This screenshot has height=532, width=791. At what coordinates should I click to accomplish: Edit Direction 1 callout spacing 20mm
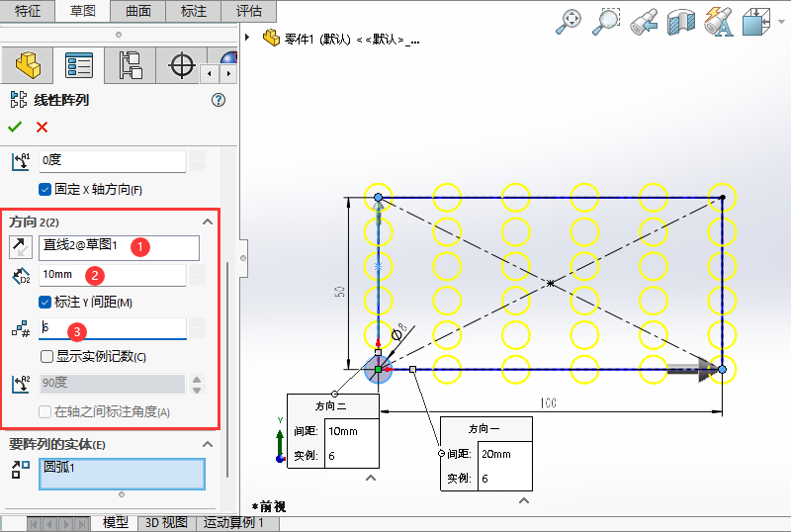[x=504, y=454]
